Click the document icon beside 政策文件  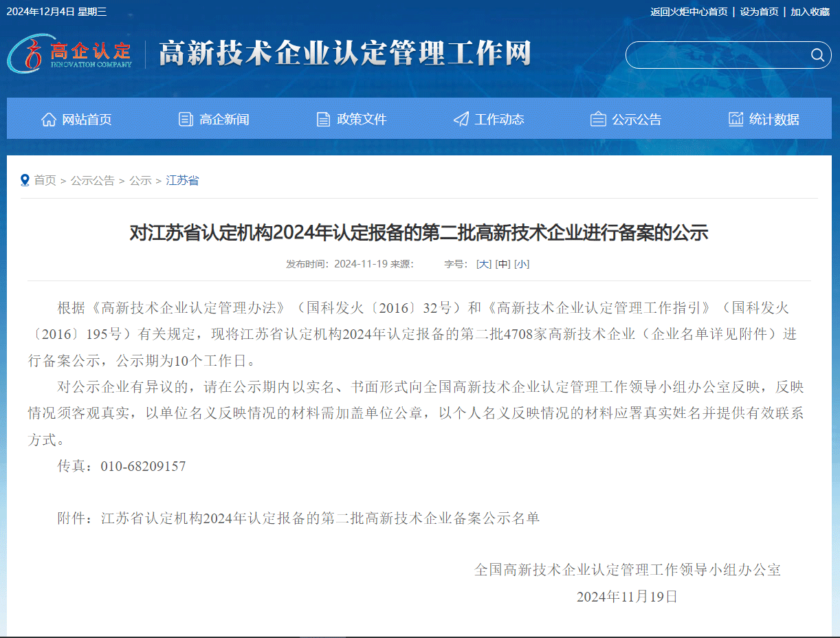[323, 118]
